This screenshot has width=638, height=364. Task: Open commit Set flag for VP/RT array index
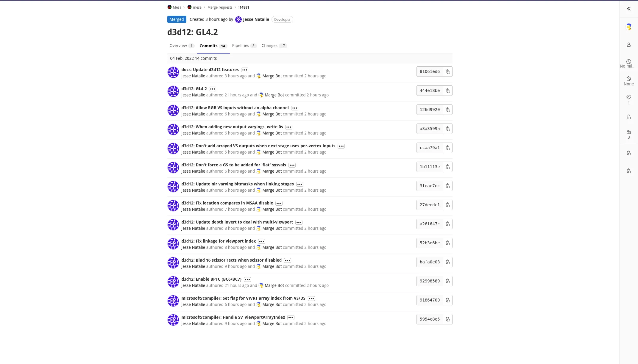click(243, 298)
